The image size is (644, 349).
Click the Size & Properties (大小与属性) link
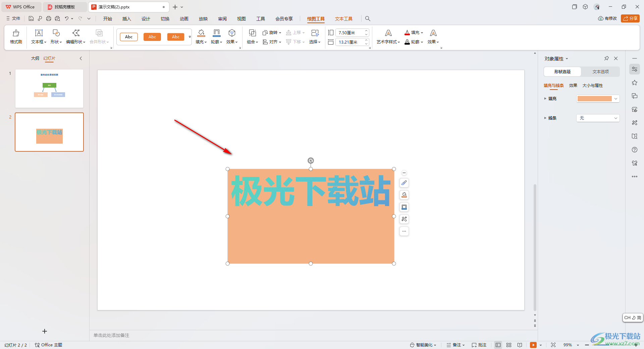pyautogui.click(x=592, y=86)
